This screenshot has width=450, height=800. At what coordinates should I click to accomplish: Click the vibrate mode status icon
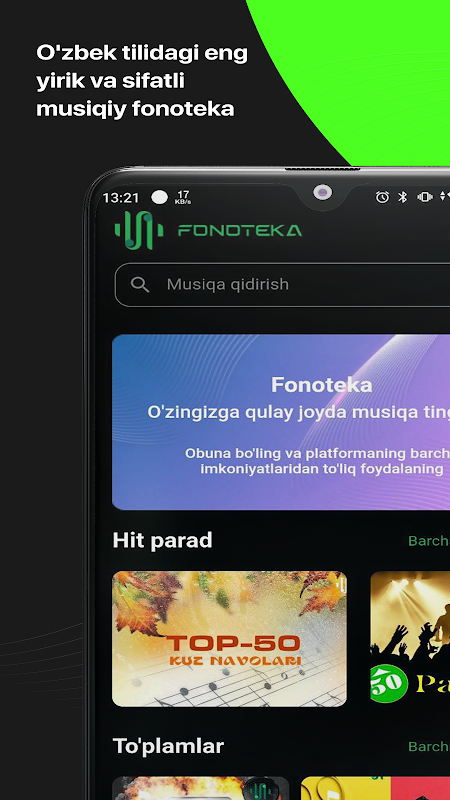[424, 197]
